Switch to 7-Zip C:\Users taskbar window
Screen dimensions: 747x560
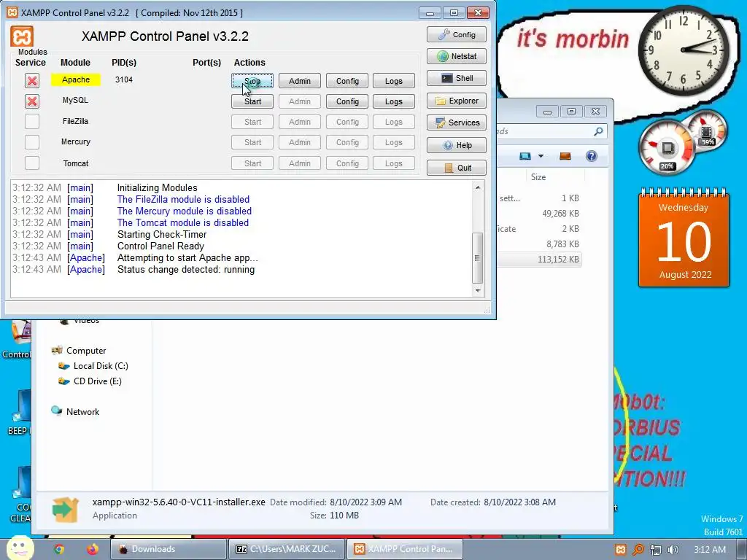click(x=286, y=549)
